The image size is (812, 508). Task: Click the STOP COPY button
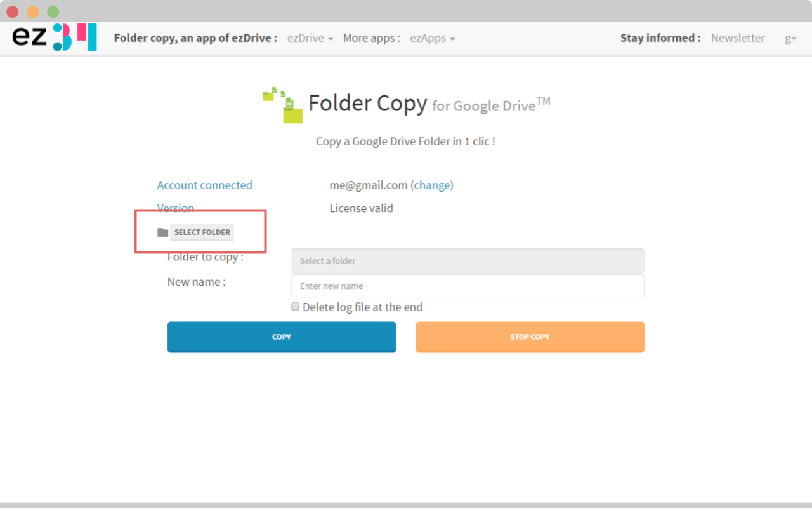(x=530, y=337)
